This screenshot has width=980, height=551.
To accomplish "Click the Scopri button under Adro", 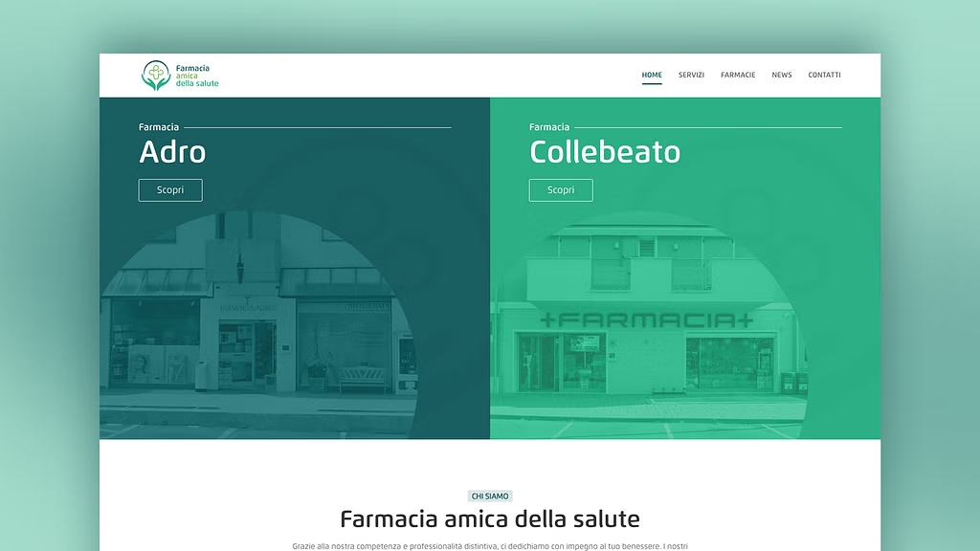I will [x=170, y=190].
